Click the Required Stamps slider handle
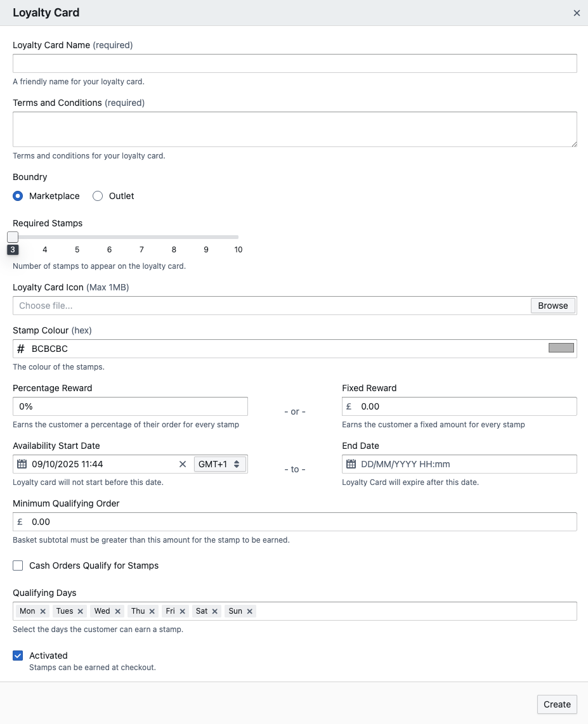 [13, 237]
